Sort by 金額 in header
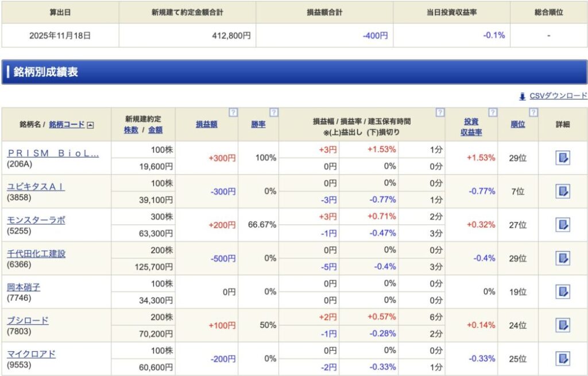 click(x=155, y=130)
